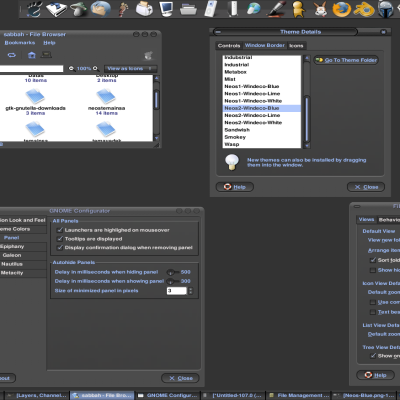
Task: Click the helmet icon in the dock
Action: [386, 9]
